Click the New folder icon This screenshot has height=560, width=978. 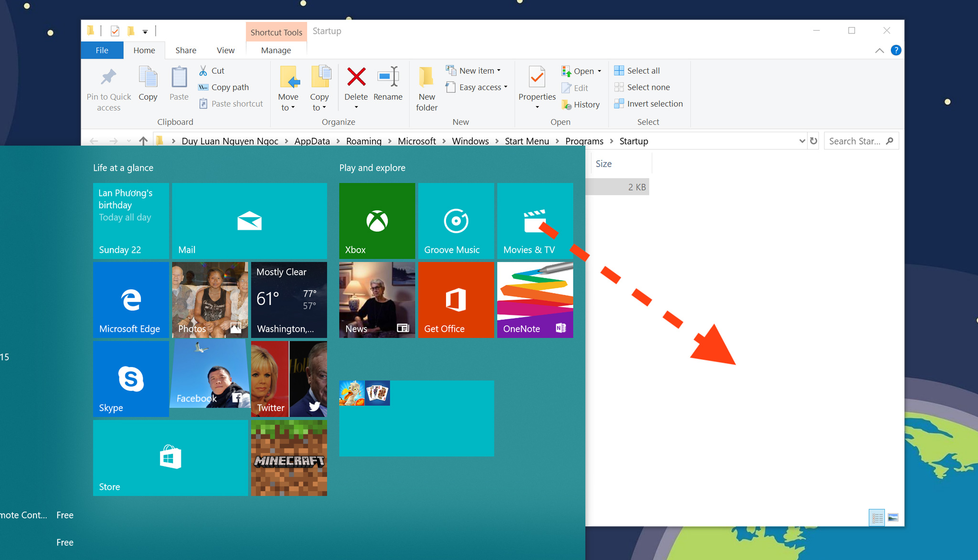click(426, 77)
